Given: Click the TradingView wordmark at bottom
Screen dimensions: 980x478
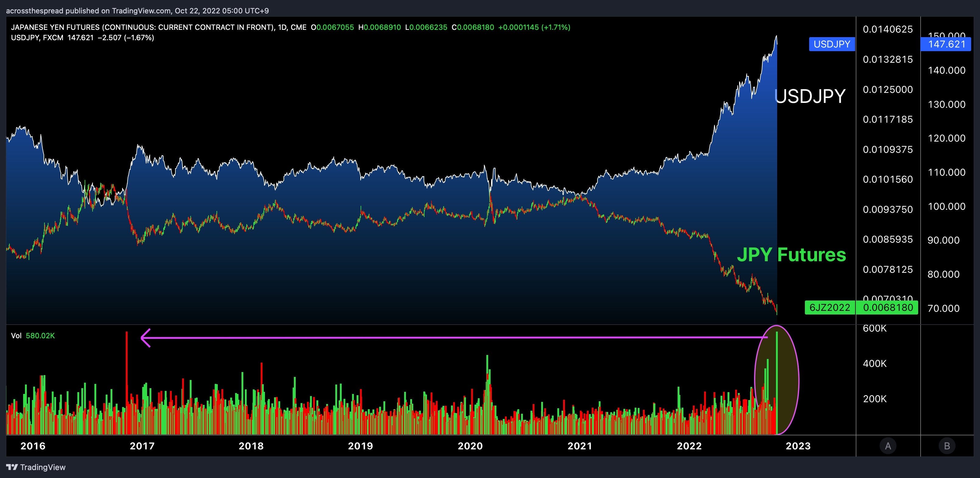Looking at the screenshot, I should [x=43, y=467].
